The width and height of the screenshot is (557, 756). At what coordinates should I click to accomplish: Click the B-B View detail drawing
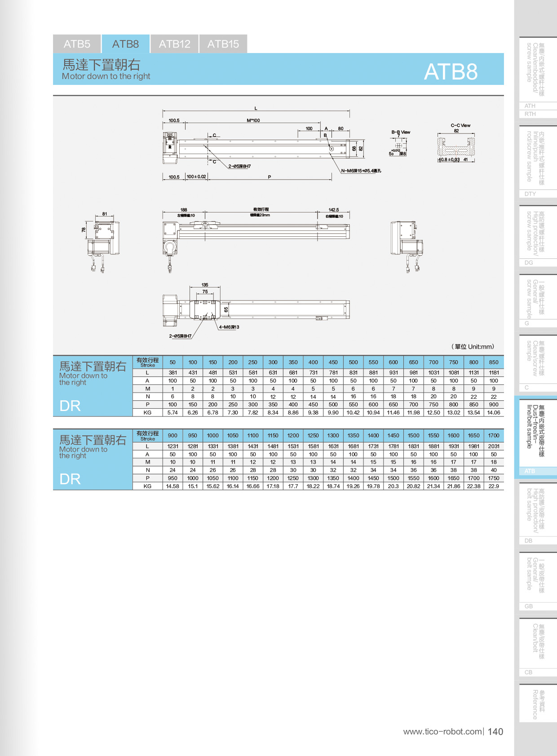point(399,145)
